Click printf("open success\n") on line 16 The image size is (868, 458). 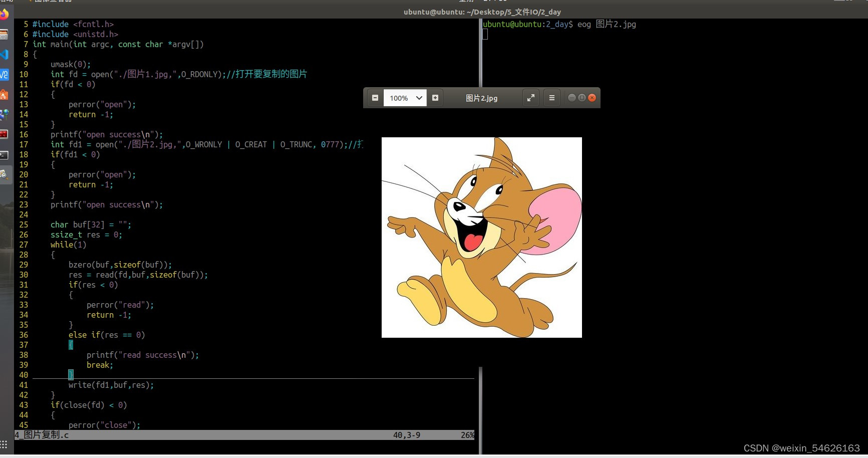107,134
